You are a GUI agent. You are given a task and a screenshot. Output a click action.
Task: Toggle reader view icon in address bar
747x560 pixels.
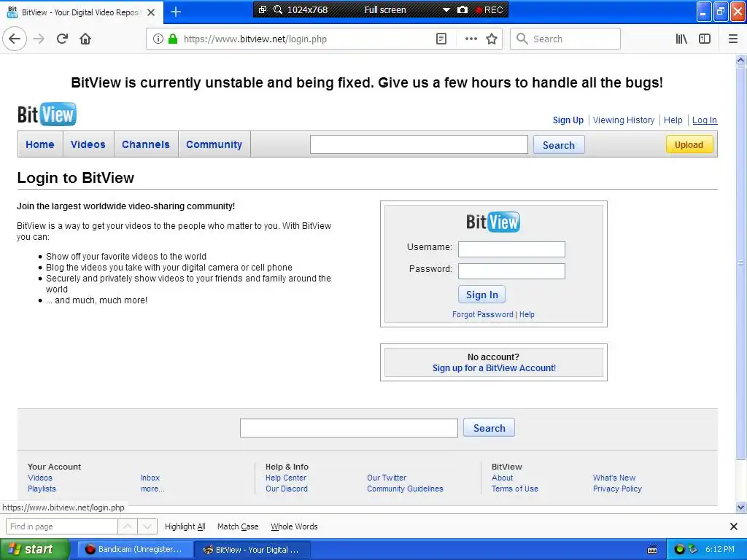441,39
